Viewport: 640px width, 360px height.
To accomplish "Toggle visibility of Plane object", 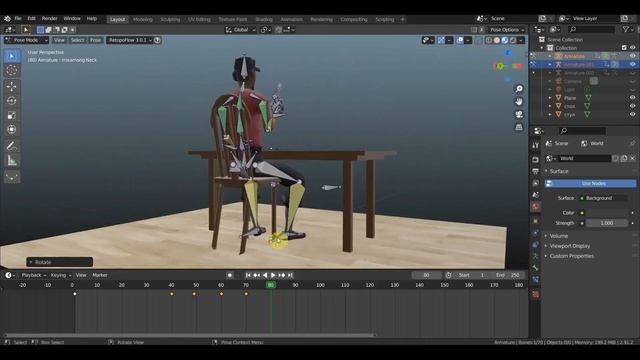I will (x=632, y=98).
